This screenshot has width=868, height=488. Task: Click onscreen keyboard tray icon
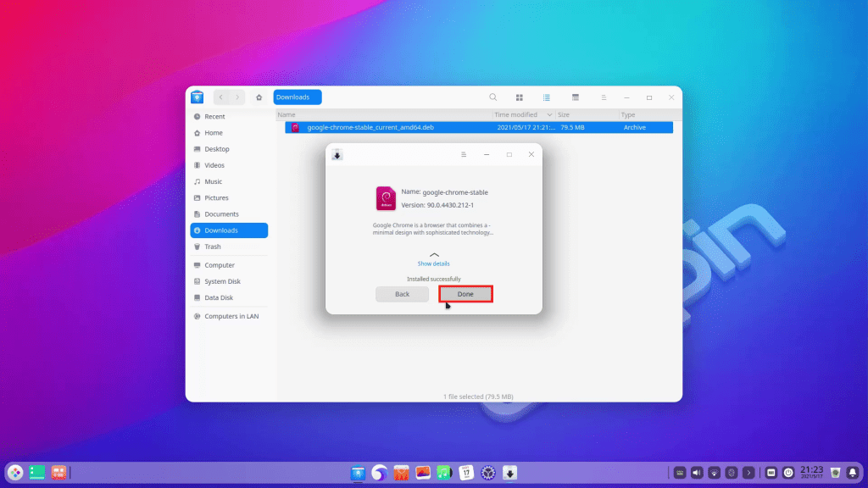771,473
